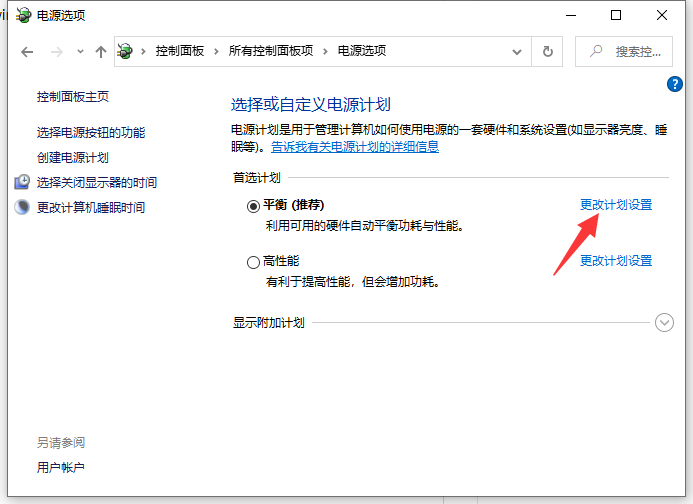Open 选择电源按钮的功能 link
Viewport: 693px width, 504px height.
pyautogui.click(x=91, y=132)
